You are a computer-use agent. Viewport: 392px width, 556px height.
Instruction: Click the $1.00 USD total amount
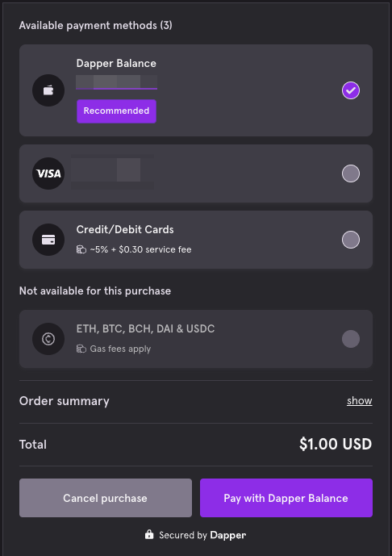click(336, 445)
